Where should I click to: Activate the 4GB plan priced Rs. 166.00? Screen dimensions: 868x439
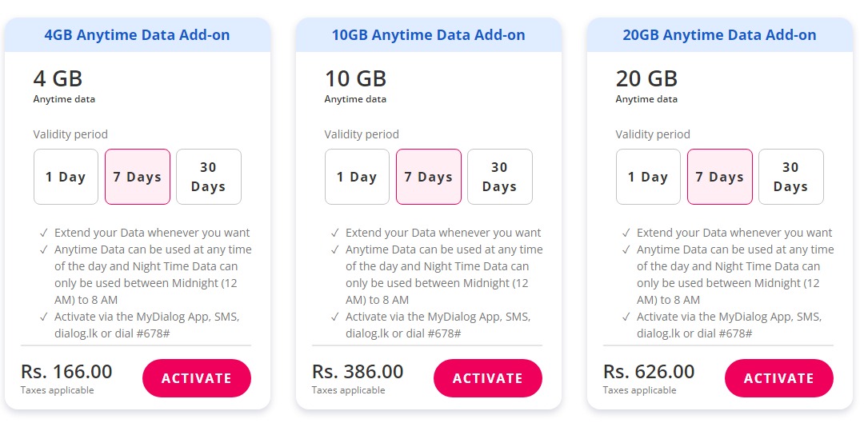[x=197, y=378]
